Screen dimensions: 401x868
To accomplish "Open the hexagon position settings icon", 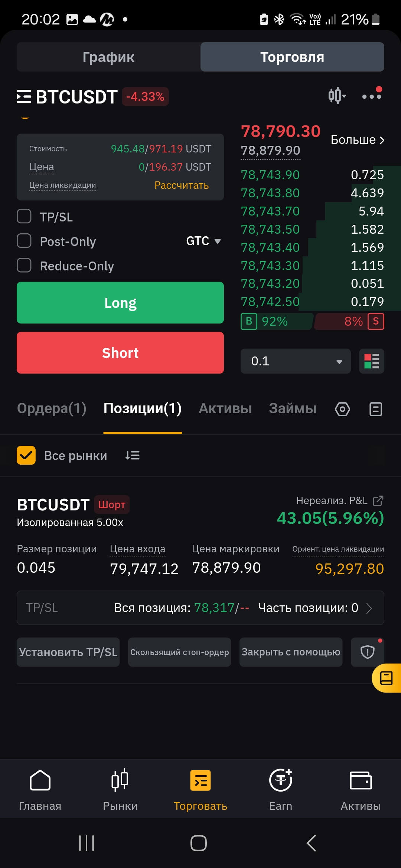I will pos(342,409).
